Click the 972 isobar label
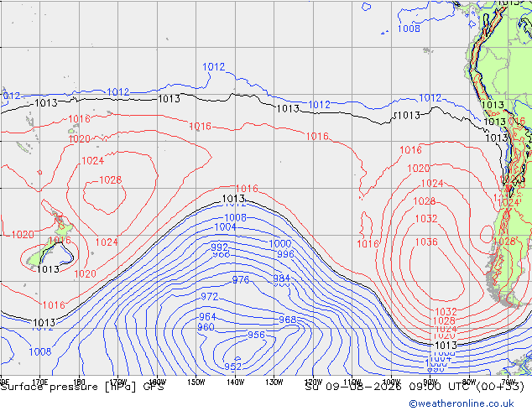Viewport: 532px width, 411px height. tap(209, 296)
